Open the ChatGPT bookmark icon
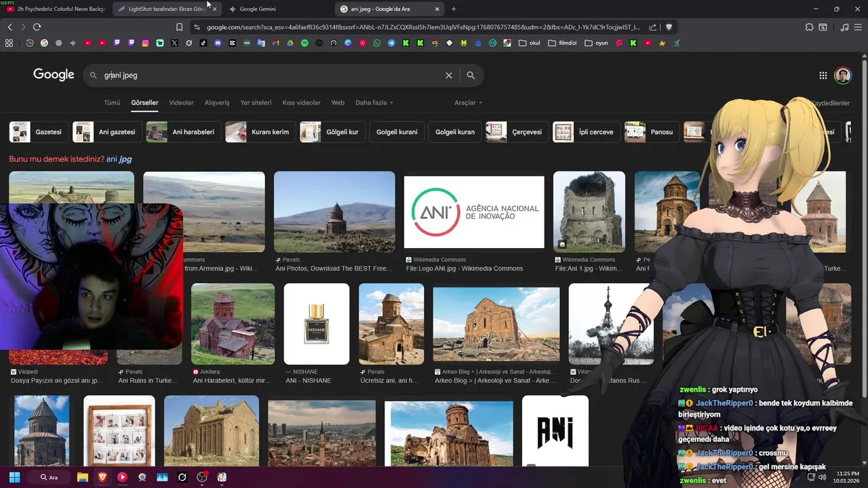Image resolution: width=868 pixels, height=488 pixels. tap(58, 43)
